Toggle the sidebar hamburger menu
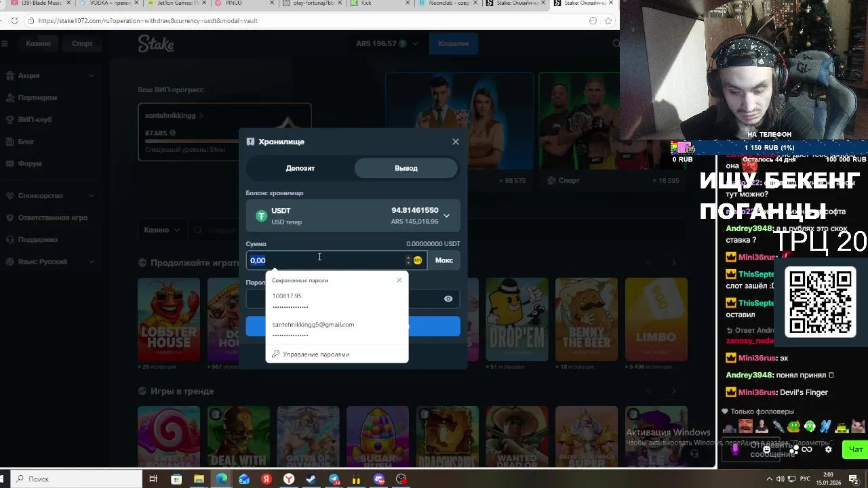Screen dimensions: 868x488 click(5, 43)
